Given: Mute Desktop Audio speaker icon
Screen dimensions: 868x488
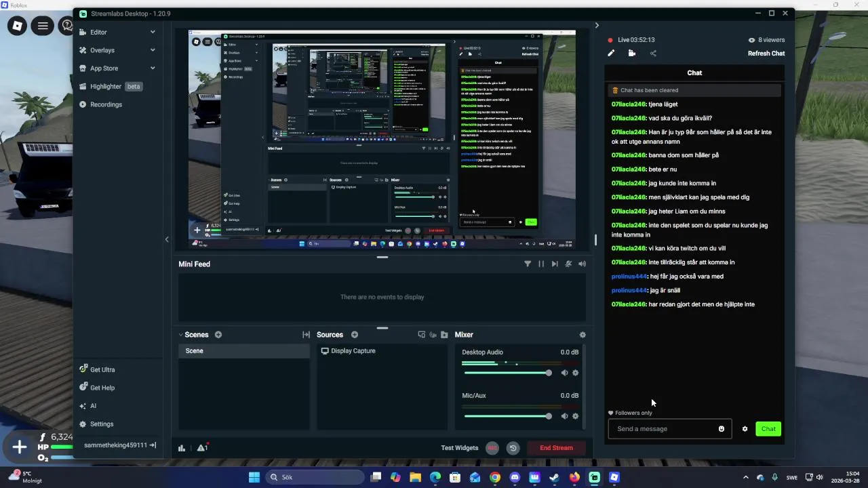Looking at the screenshot, I should coord(564,373).
